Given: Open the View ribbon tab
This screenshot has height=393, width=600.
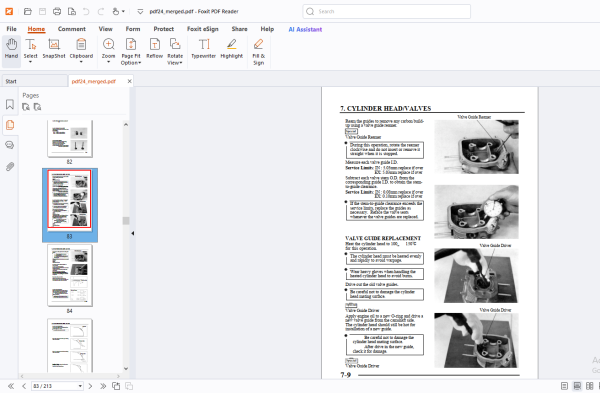Looking at the screenshot, I should pyautogui.click(x=106, y=29).
